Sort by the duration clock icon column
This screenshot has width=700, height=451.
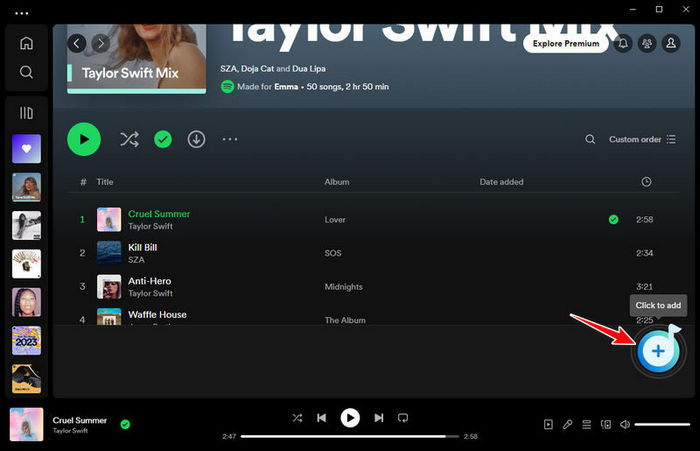[x=646, y=182]
